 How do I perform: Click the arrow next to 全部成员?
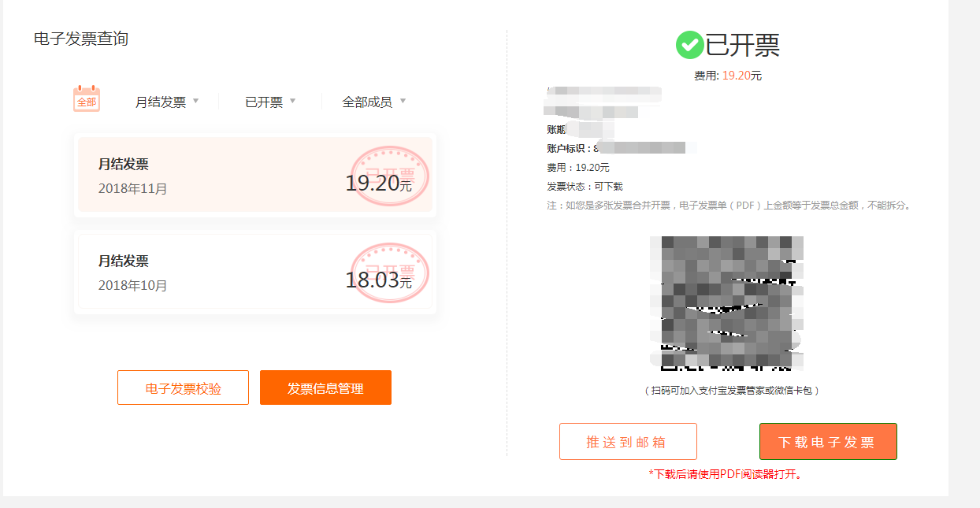[x=403, y=101]
